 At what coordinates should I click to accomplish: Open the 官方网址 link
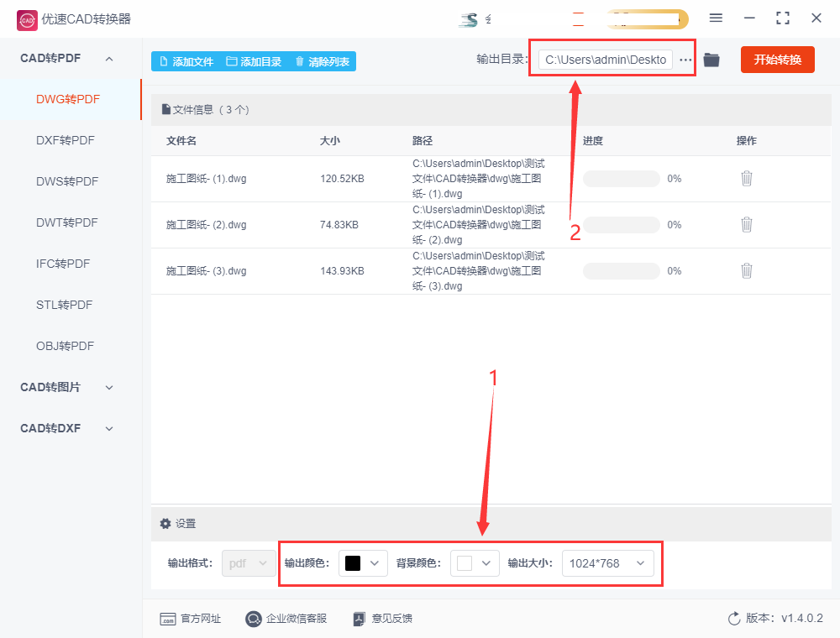point(201,619)
